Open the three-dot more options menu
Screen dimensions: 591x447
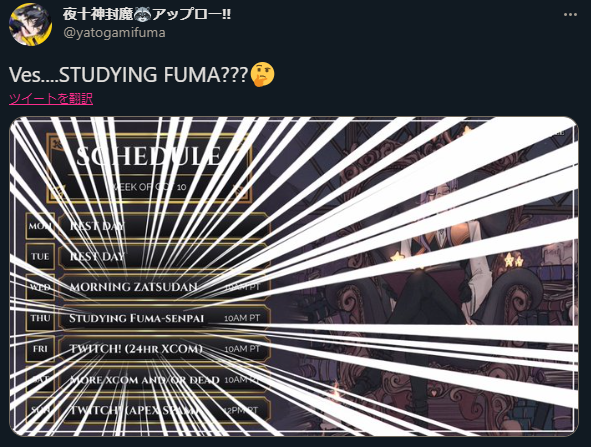(x=570, y=15)
